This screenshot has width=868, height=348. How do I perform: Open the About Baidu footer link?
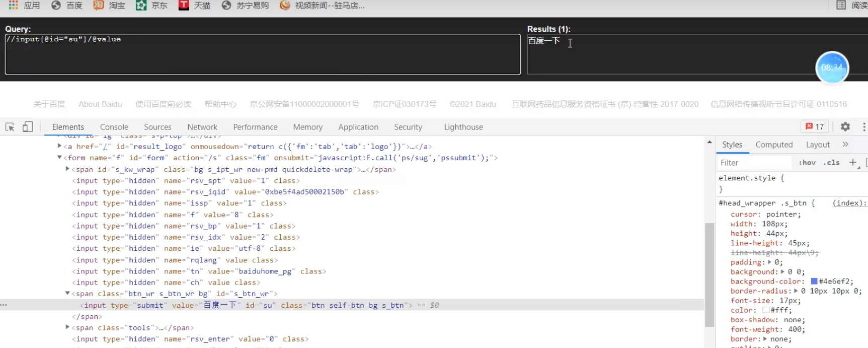(100, 104)
